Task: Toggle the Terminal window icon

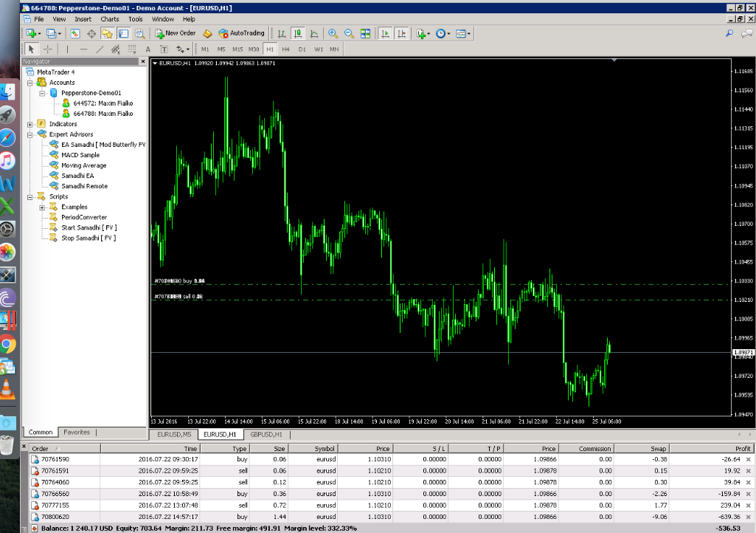Action: [123, 33]
